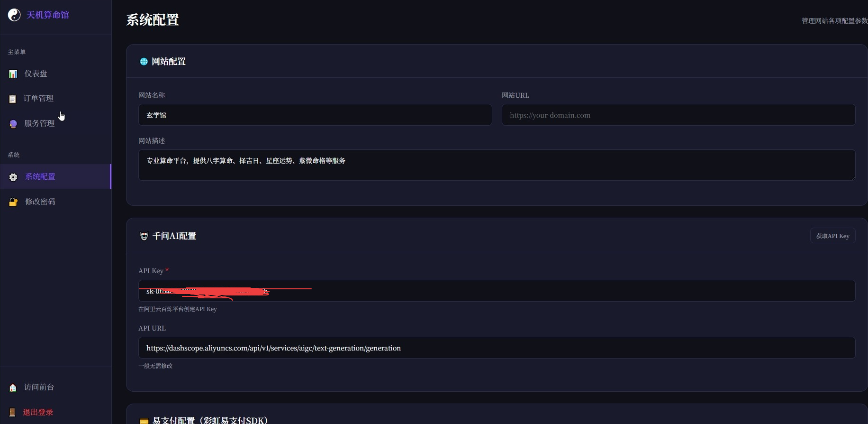Click the order management clipboard icon
This screenshot has width=868, height=424.
(x=13, y=99)
